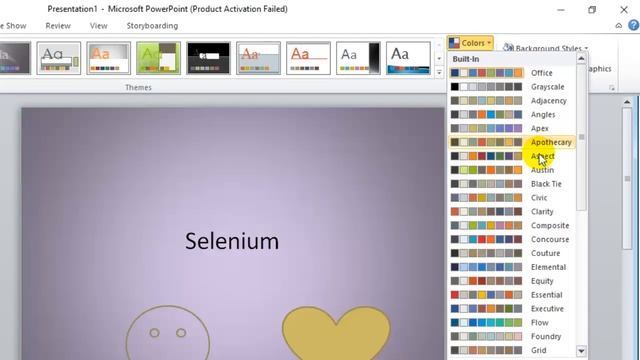Pick the Apothecary color scheme
640x360 pixels.
point(513,142)
